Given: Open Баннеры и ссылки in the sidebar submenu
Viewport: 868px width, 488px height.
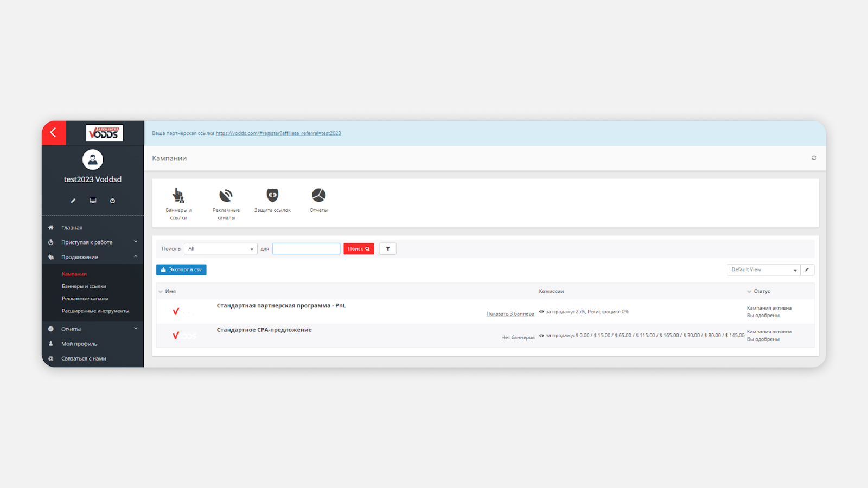Looking at the screenshot, I should pyautogui.click(x=84, y=286).
